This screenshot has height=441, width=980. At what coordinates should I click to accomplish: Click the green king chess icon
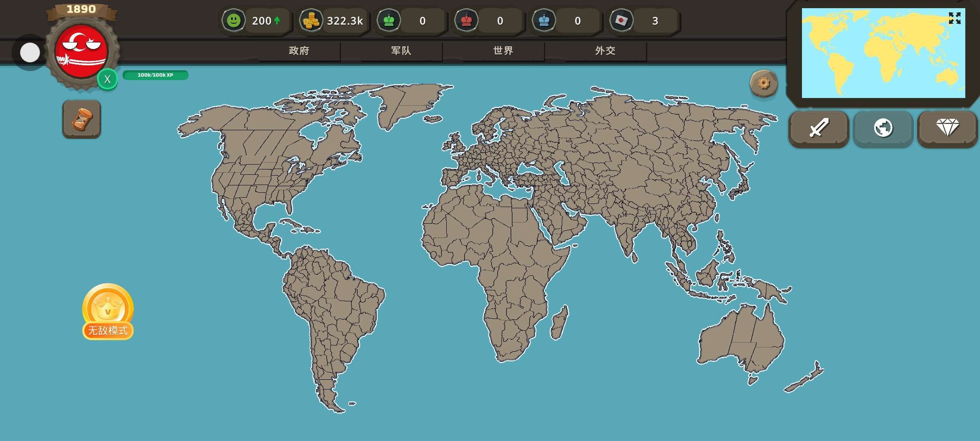pos(389,20)
